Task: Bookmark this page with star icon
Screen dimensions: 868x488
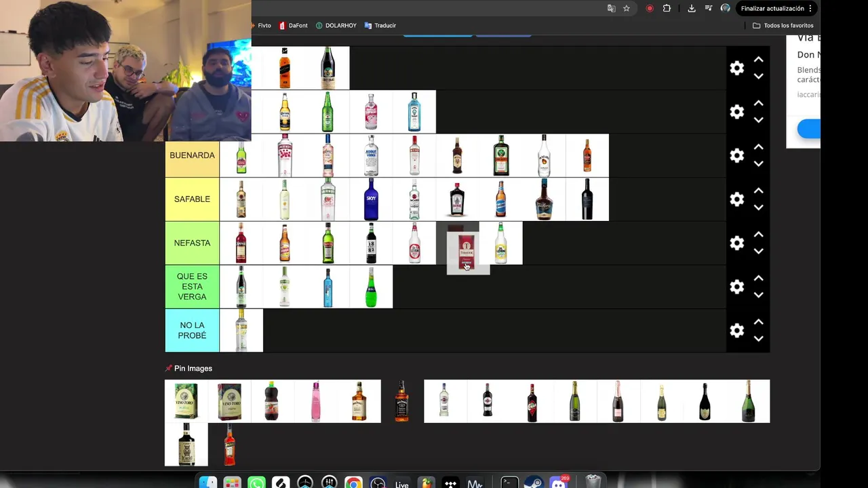Action: pos(627,8)
